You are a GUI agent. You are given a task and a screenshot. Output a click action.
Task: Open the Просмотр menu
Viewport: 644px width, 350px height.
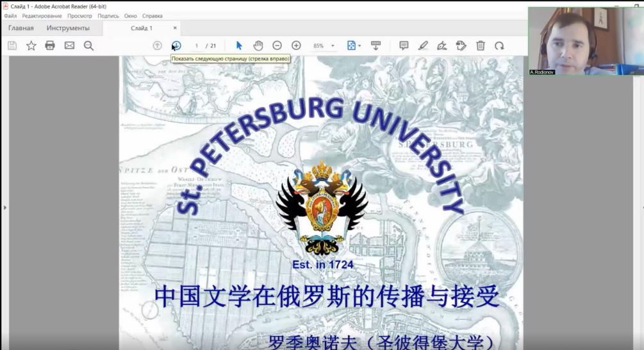click(79, 16)
